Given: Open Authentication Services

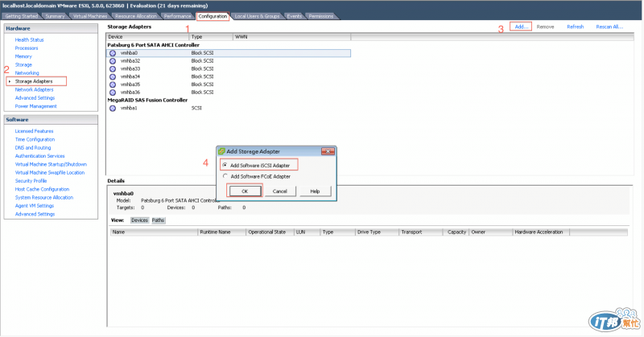Looking at the screenshot, I should coord(39,156).
